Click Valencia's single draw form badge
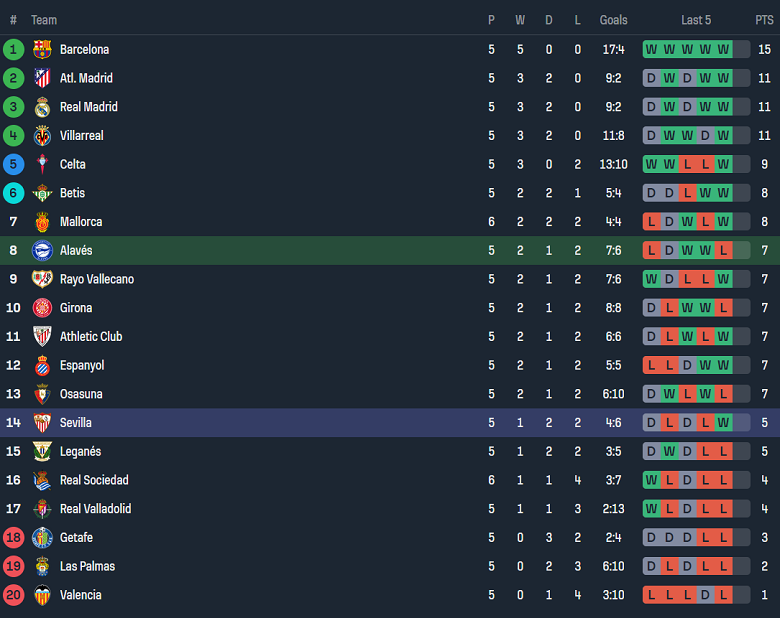The height and width of the screenshot is (618, 780). pyautogui.click(x=706, y=595)
